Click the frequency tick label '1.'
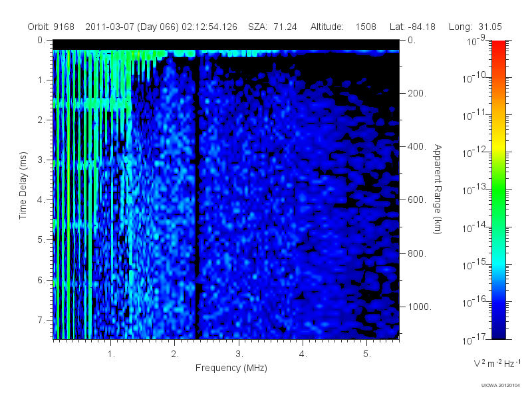The image size is (532, 399). 111,354
